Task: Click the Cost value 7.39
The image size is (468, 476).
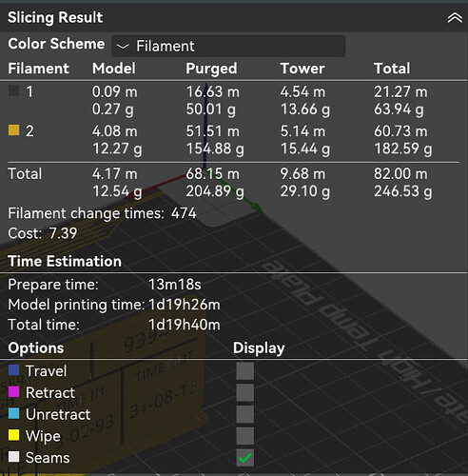Action: (x=63, y=233)
